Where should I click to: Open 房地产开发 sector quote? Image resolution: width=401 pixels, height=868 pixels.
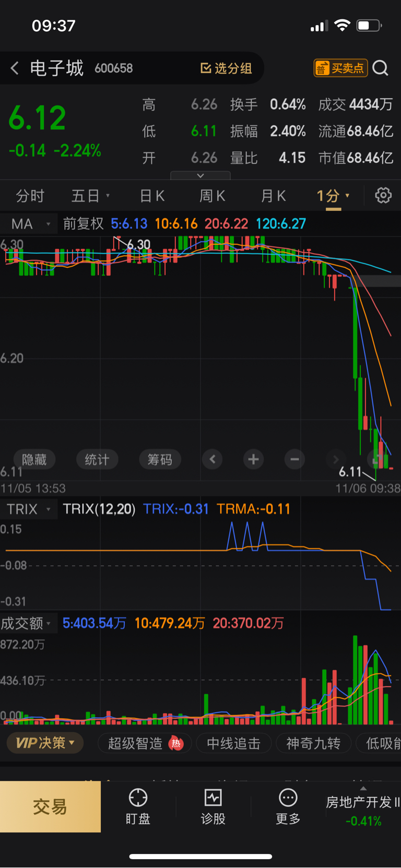point(363,811)
